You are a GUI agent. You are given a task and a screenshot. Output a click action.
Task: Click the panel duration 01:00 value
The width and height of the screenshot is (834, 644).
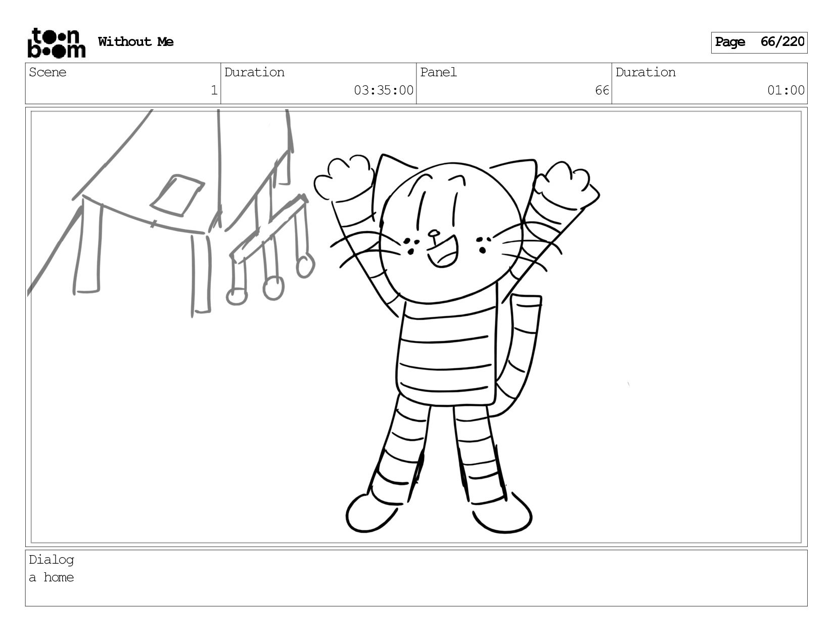(786, 90)
